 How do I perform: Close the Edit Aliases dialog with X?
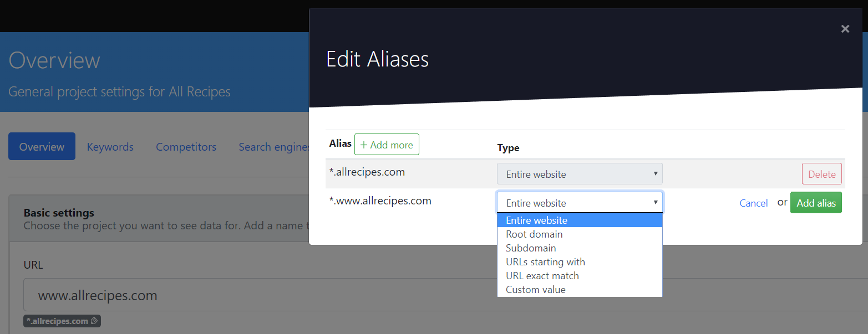click(x=845, y=29)
